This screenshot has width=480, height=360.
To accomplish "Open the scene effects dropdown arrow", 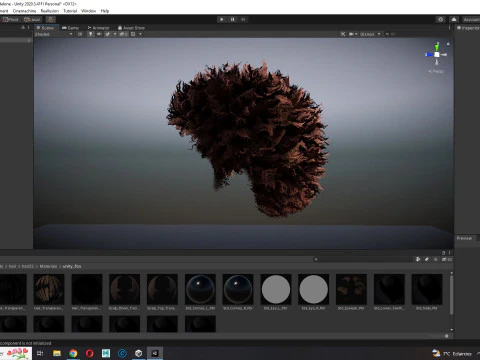I will click(115, 34).
